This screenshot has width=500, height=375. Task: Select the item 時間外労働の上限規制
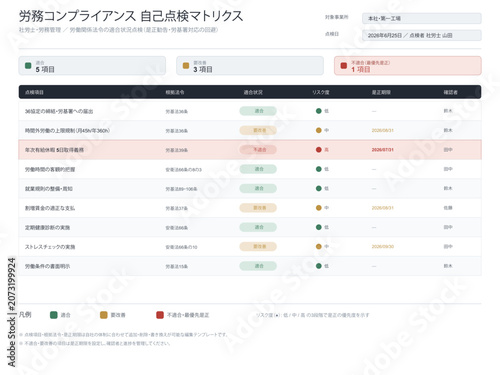67,131
